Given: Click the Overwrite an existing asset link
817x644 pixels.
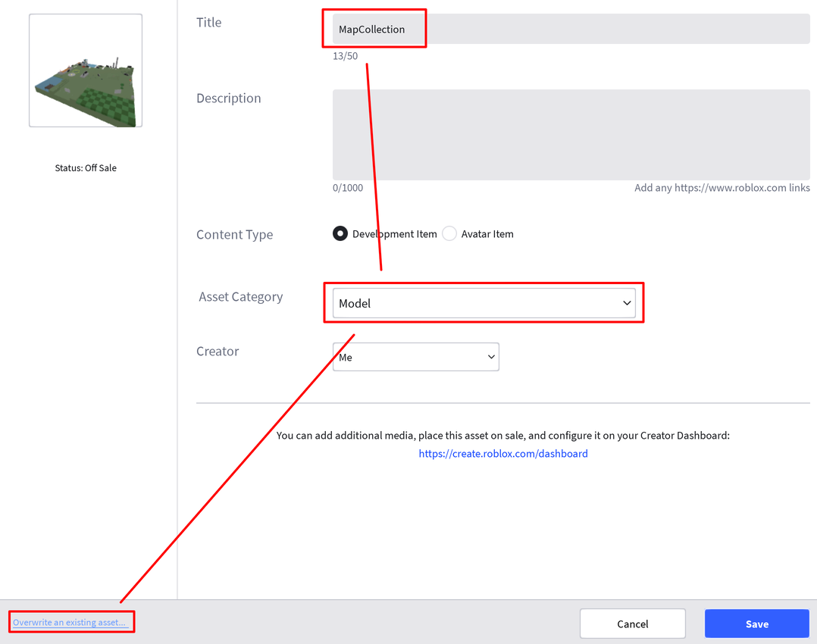Looking at the screenshot, I should point(70,623).
